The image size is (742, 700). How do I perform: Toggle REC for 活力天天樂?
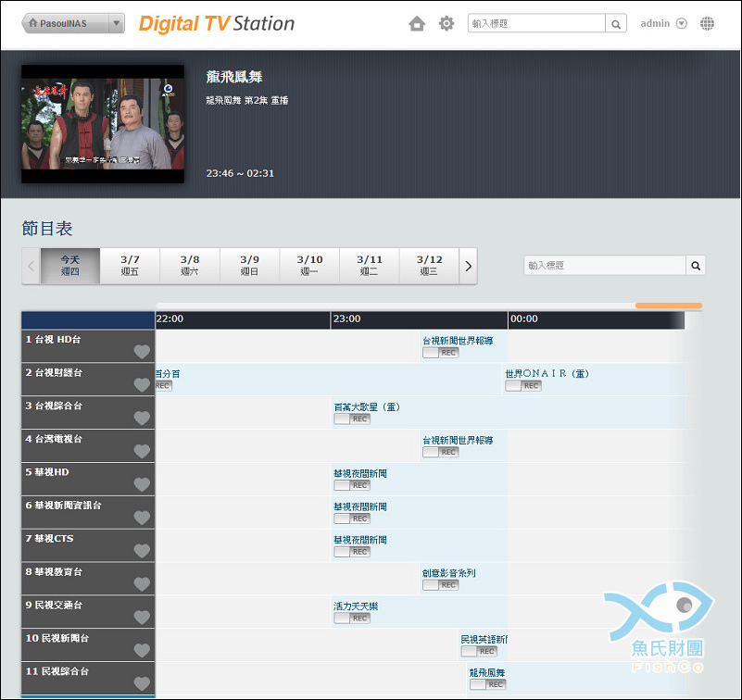352,619
